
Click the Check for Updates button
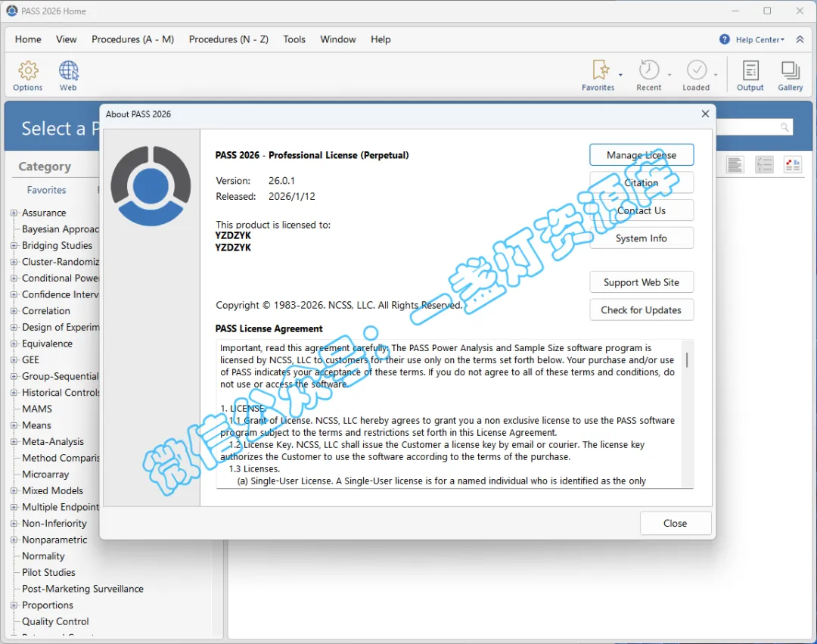[641, 310]
